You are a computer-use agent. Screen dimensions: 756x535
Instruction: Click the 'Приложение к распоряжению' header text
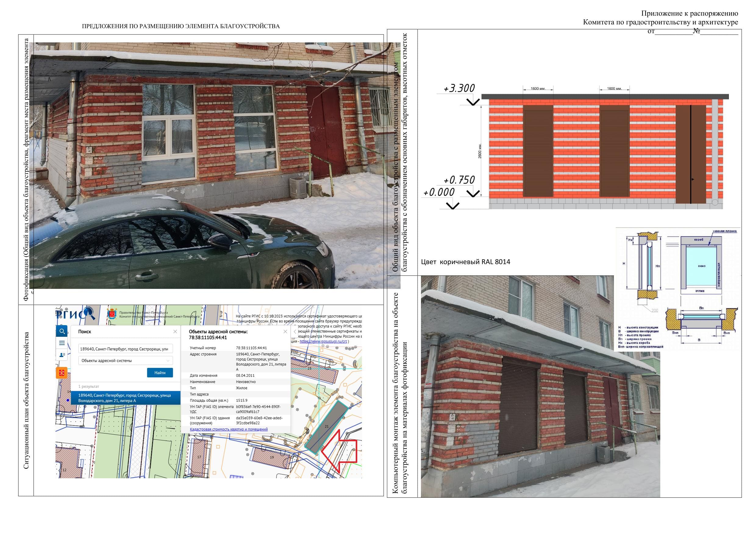coord(690,13)
